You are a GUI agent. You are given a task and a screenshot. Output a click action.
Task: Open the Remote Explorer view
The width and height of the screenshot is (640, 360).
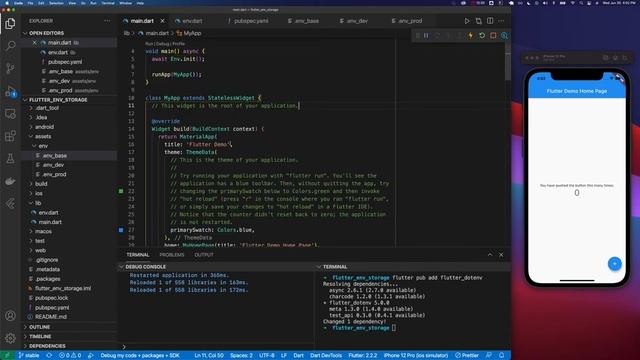click(x=10, y=113)
